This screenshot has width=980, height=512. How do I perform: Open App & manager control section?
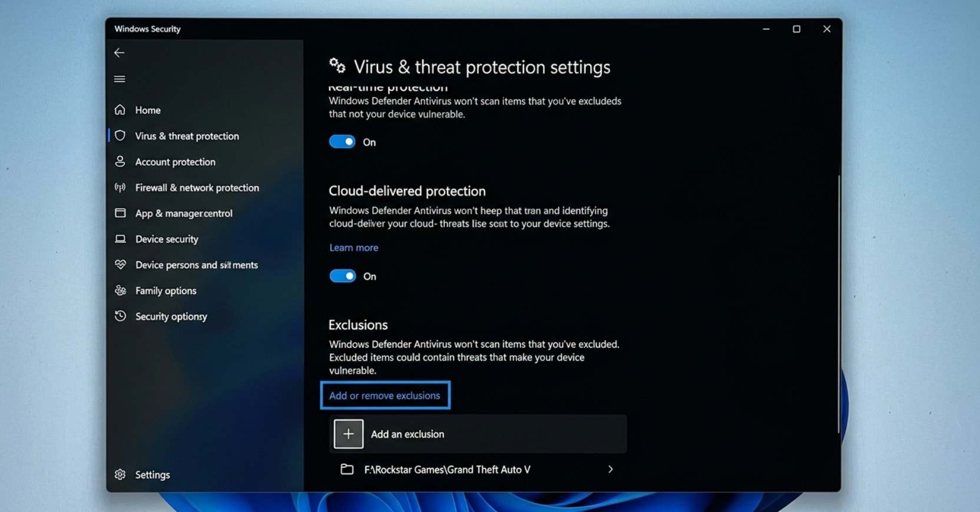pyautogui.click(x=184, y=214)
